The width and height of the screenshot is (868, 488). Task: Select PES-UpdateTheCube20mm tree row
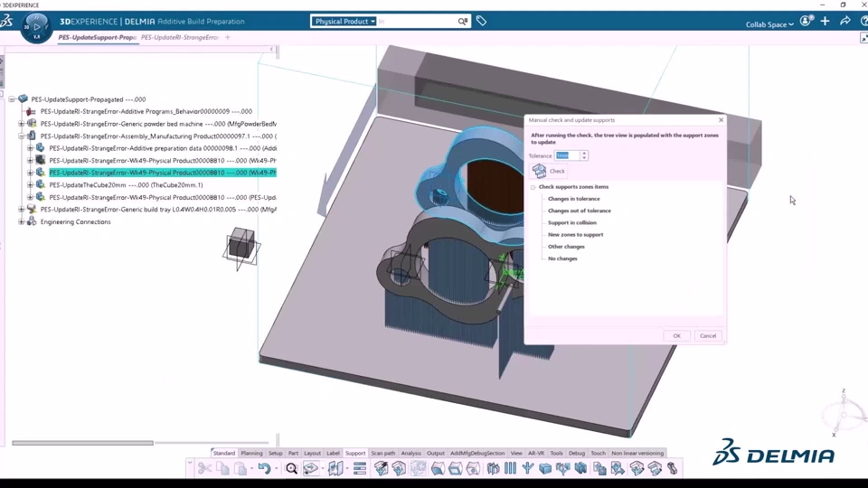coord(126,184)
